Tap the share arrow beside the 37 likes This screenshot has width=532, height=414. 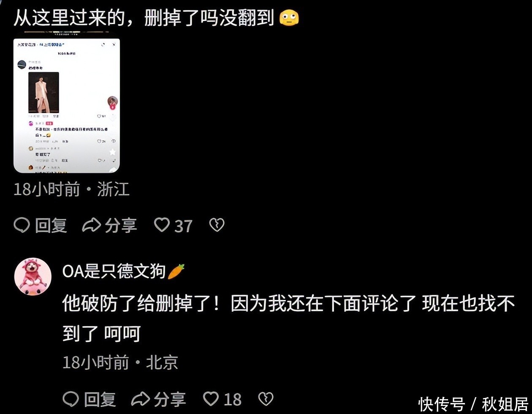tap(91, 225)
